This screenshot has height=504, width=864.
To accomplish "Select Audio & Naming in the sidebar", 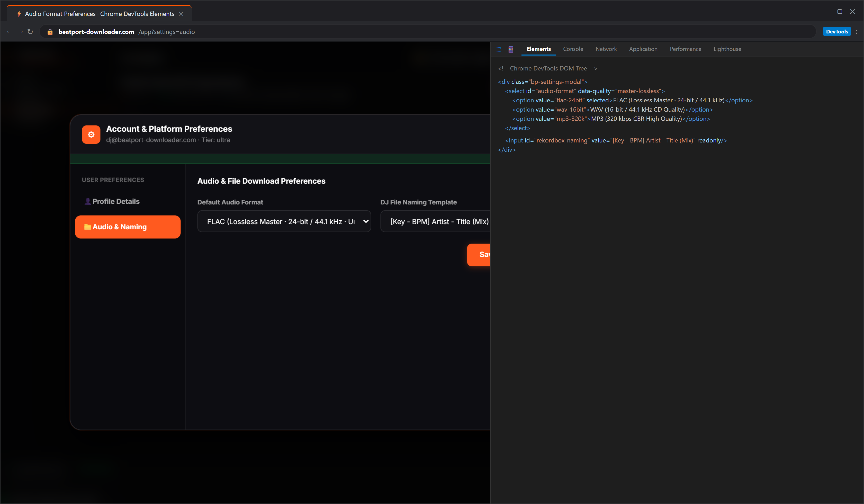I will pos(128,227).
